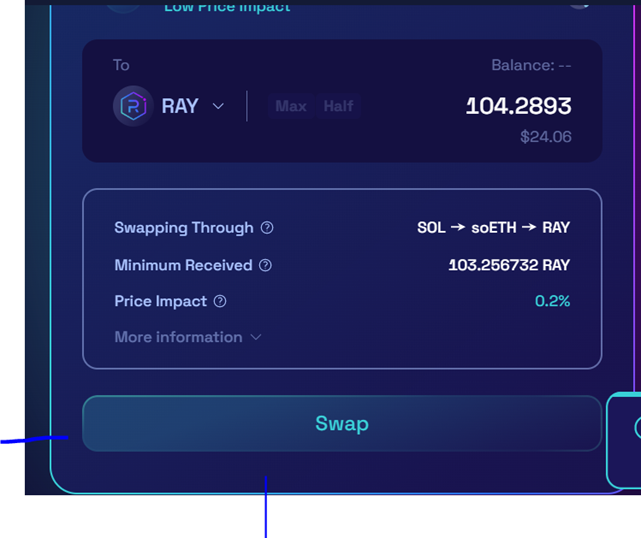Click the 'Low Price Impact' text
The width and height of the screenshot is (641, 538).
point(227,7)
